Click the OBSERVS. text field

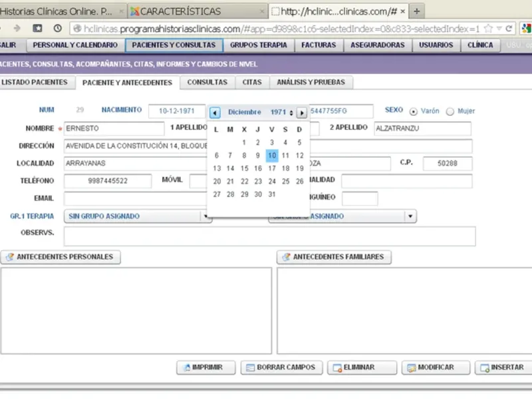click(270, 236)
